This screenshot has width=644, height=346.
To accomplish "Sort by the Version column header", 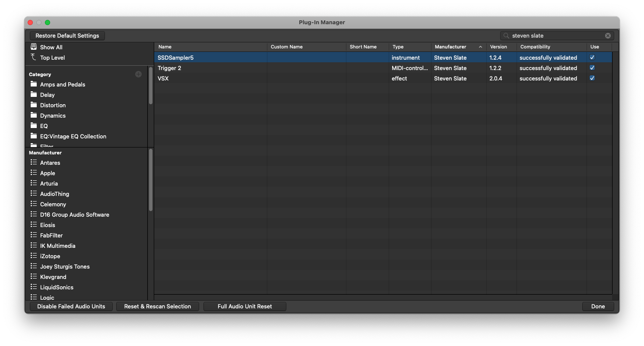I will (501, 47).
